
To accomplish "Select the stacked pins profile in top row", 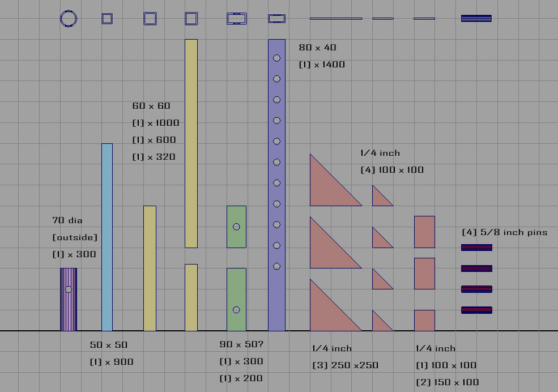I will pos(476,19).
